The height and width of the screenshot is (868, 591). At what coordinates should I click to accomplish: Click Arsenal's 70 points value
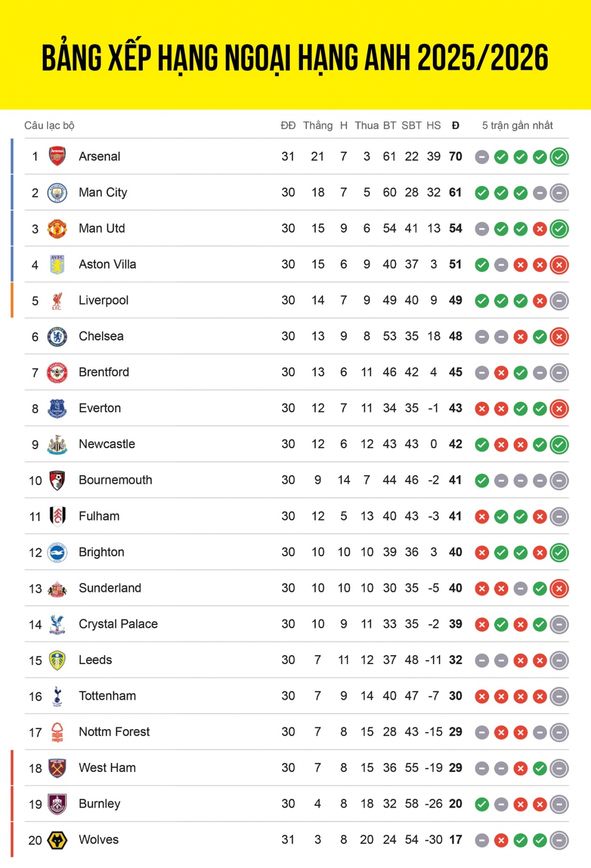pos(456,157)
